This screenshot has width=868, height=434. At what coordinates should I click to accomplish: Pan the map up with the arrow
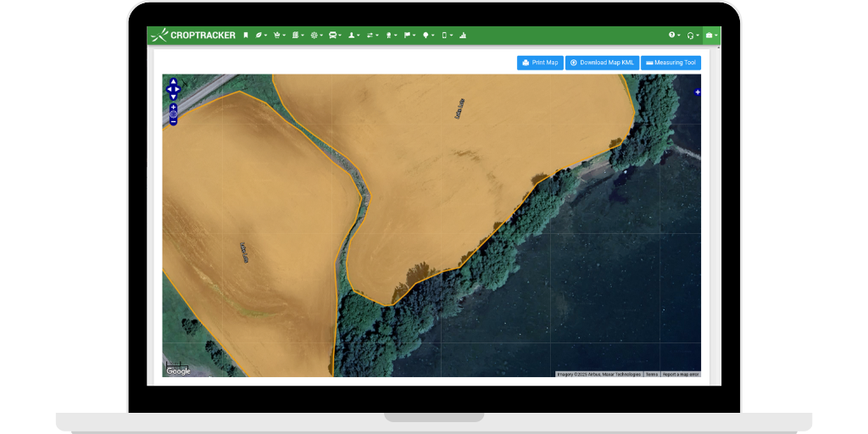[x=173, y=81]
